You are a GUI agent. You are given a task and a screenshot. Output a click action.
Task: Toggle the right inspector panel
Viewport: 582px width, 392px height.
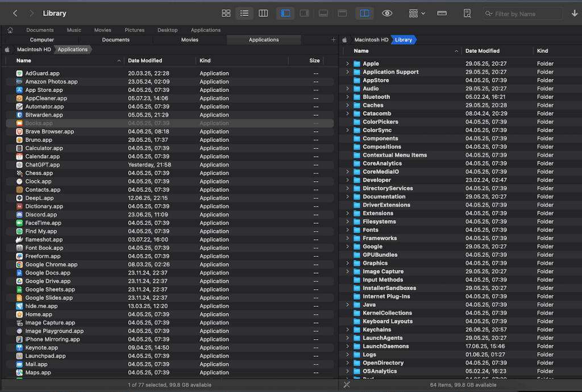click(305, 14)
